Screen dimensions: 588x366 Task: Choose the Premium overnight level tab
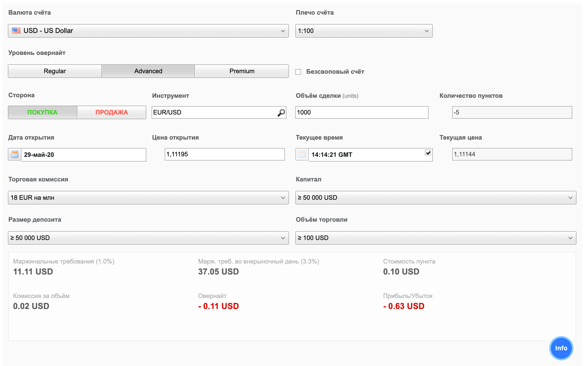coord(242,71)
